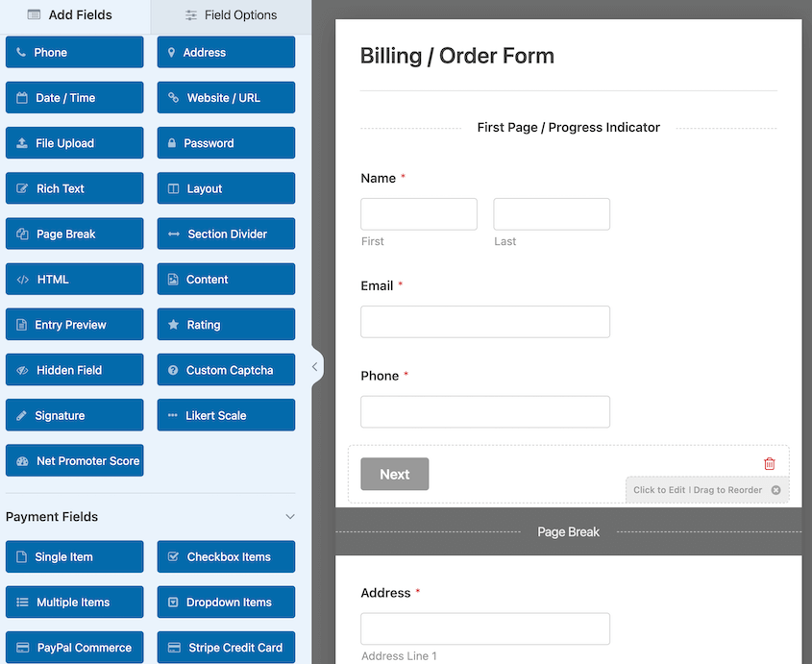Add a Signature field
The height and width of the screenshot is (664, 812).
click(x=74, y=414)
